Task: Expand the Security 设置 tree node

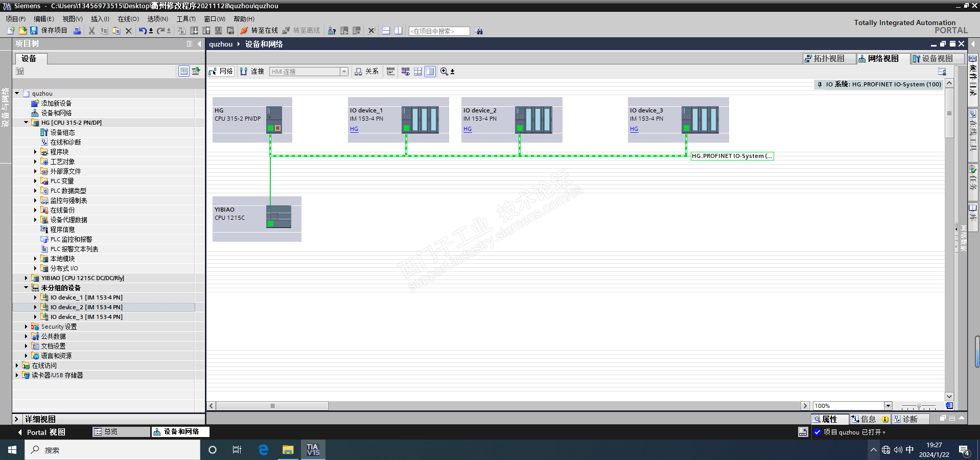Action: tap(26, 327)
